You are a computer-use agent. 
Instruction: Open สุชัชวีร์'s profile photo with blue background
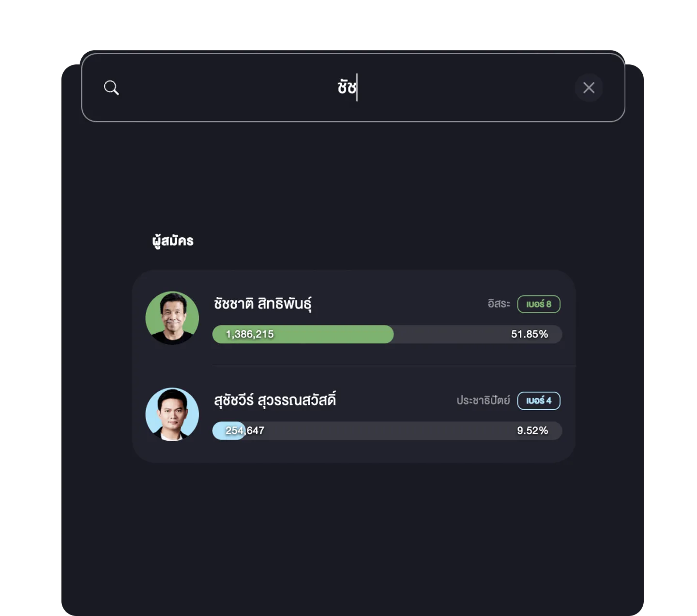[x=172, y=414]
